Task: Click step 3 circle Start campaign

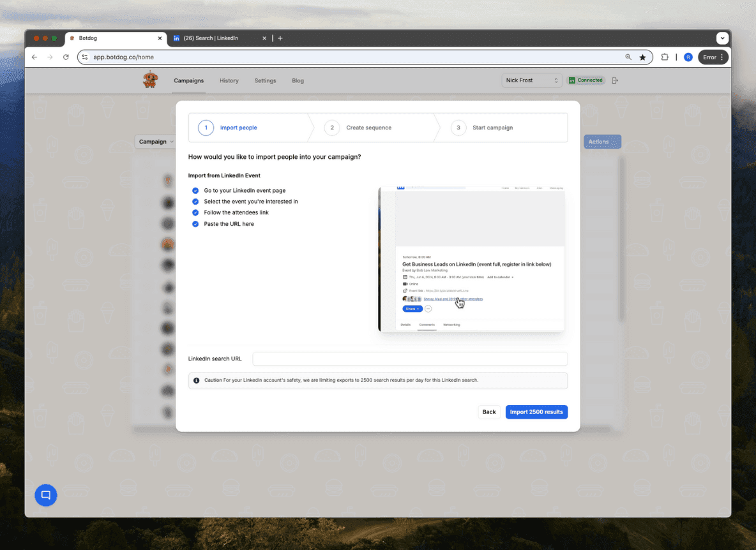Action: coord(458,128)
